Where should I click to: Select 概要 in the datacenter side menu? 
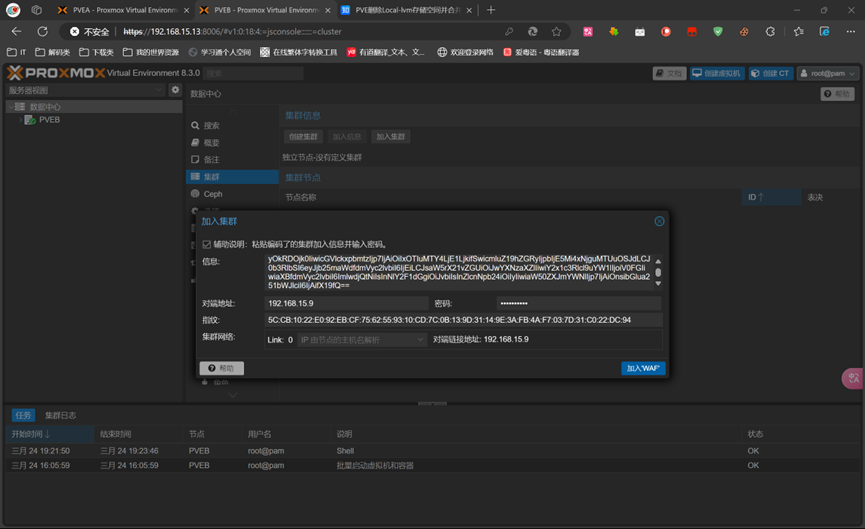(x=232, y=143)
